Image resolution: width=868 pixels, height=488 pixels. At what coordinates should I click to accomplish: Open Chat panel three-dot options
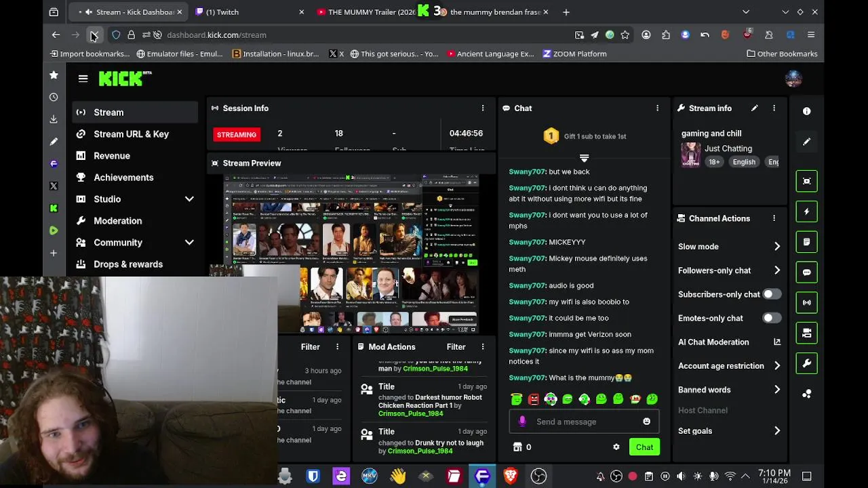(657, 108)
